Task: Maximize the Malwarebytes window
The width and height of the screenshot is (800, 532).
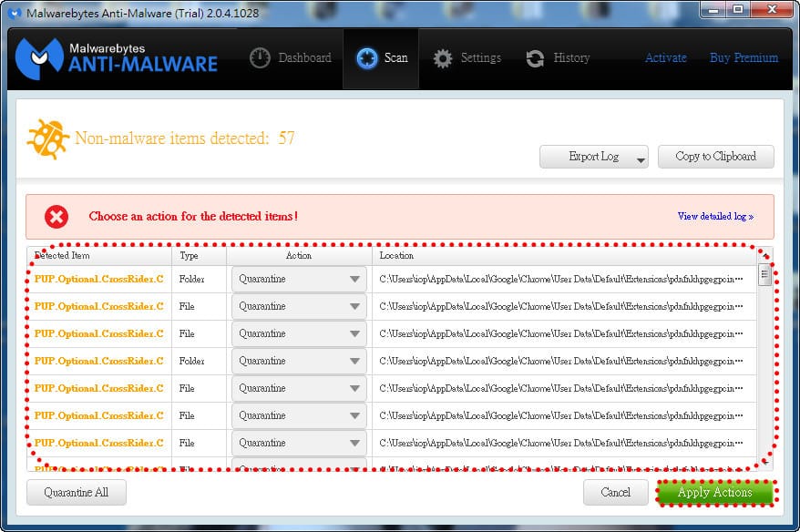Action: click(738, 10)
